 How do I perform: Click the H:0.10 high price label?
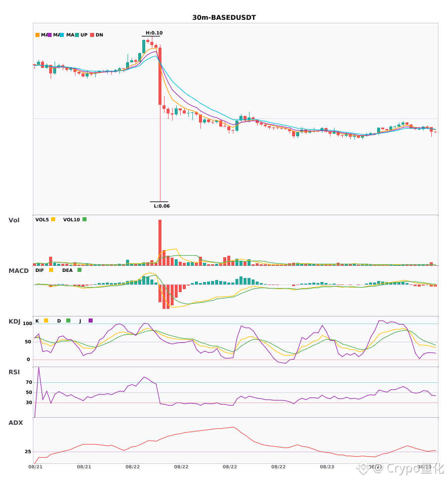(x=154, y=33)
